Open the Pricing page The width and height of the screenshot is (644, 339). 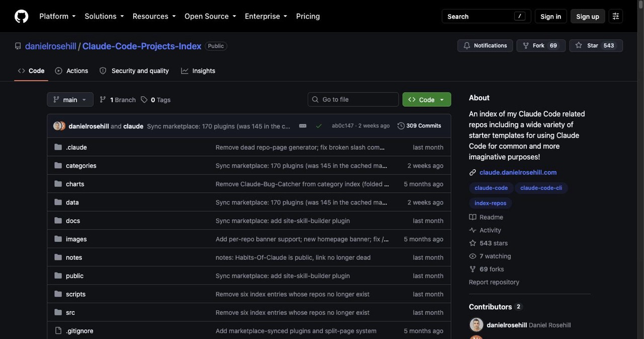[308, 16]
